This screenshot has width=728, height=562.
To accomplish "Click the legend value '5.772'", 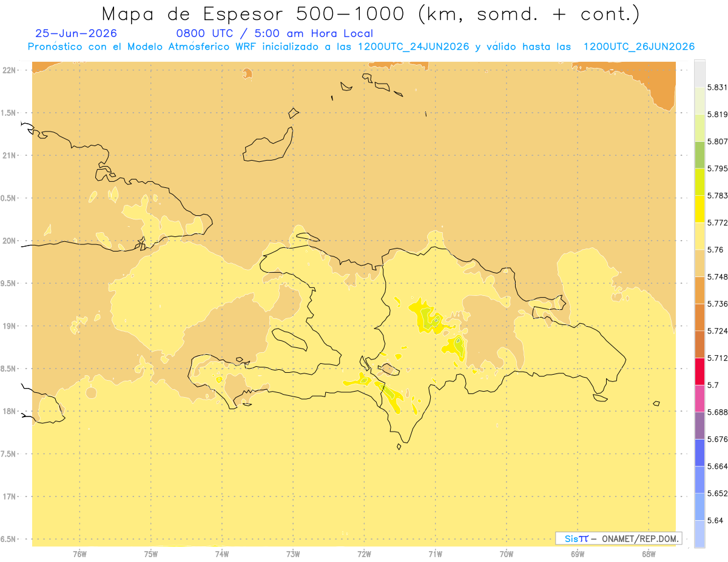I will click(x=717, y=222).
